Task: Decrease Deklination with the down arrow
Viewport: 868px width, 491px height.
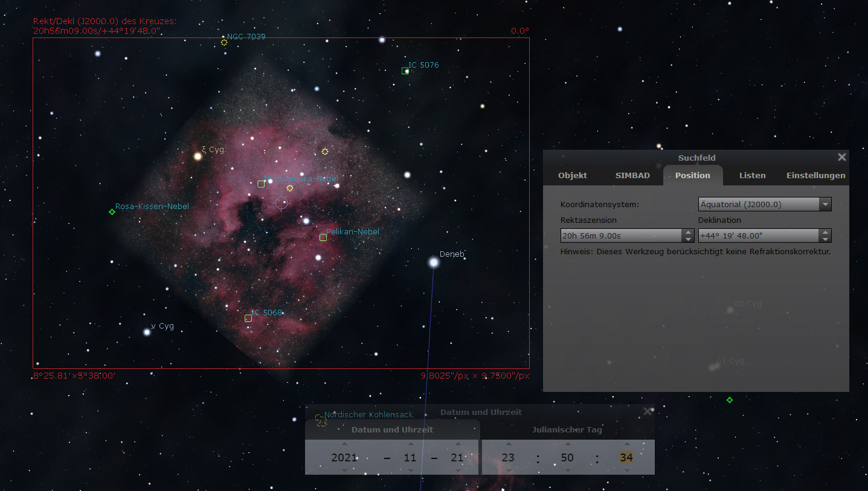Action: [x=825, y=239]
